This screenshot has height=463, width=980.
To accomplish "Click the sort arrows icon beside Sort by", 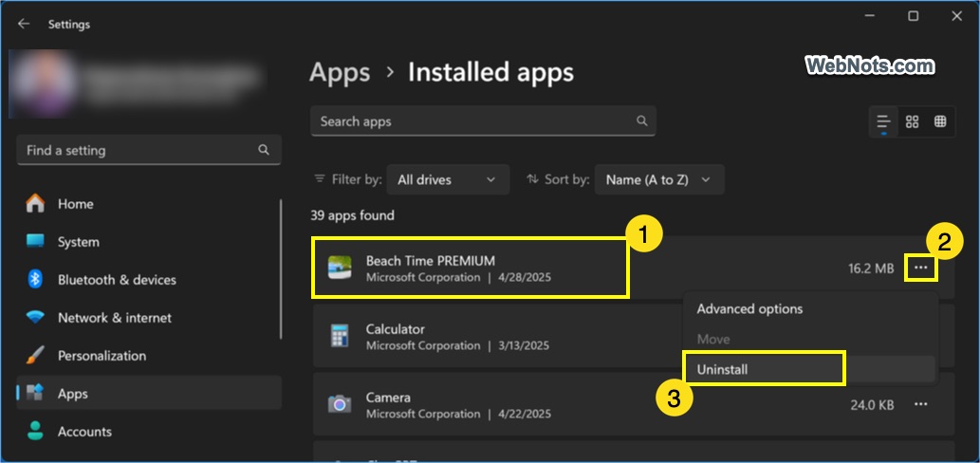I will [532, 179].
